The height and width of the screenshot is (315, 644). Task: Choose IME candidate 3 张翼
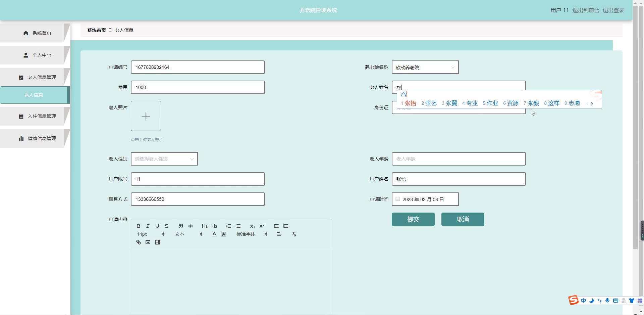[x=449, y=103]
